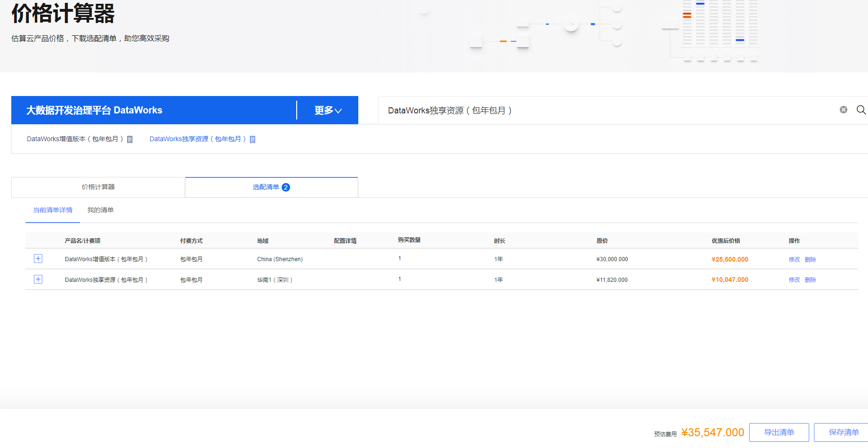Open DataWorks增值版本（包年包月）product link
The height and width of the screenshot is (448, 868).
coord(75,139)
